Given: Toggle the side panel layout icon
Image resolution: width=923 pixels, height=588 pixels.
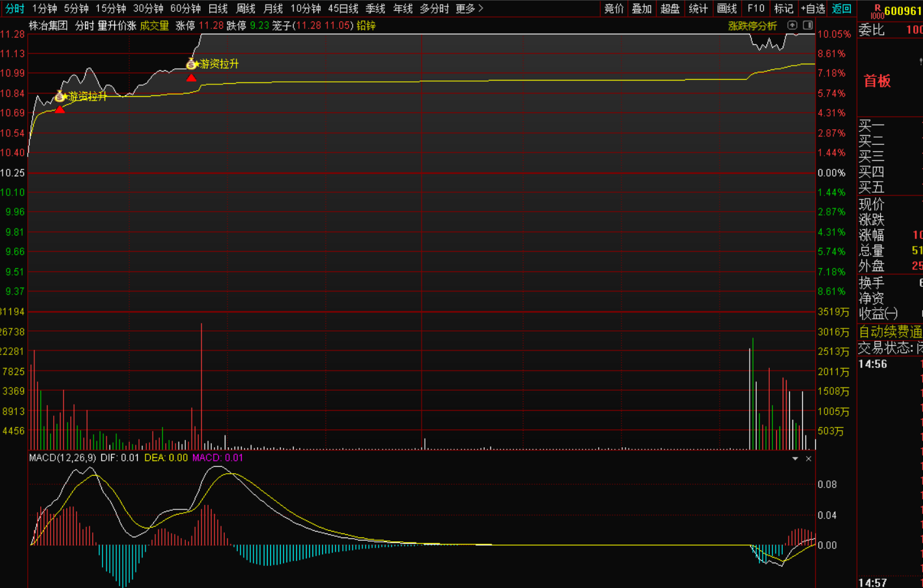Looking at the screenshot, I should click(807, 25).
